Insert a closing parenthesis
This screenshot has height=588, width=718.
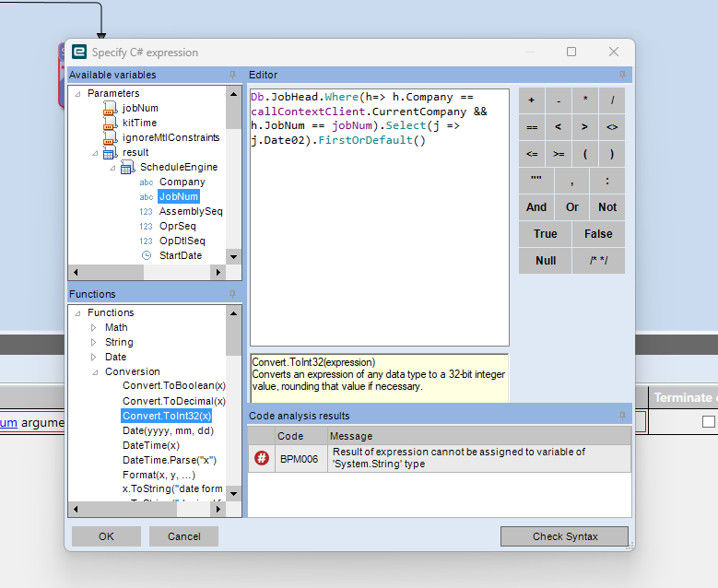click(612, 154)
